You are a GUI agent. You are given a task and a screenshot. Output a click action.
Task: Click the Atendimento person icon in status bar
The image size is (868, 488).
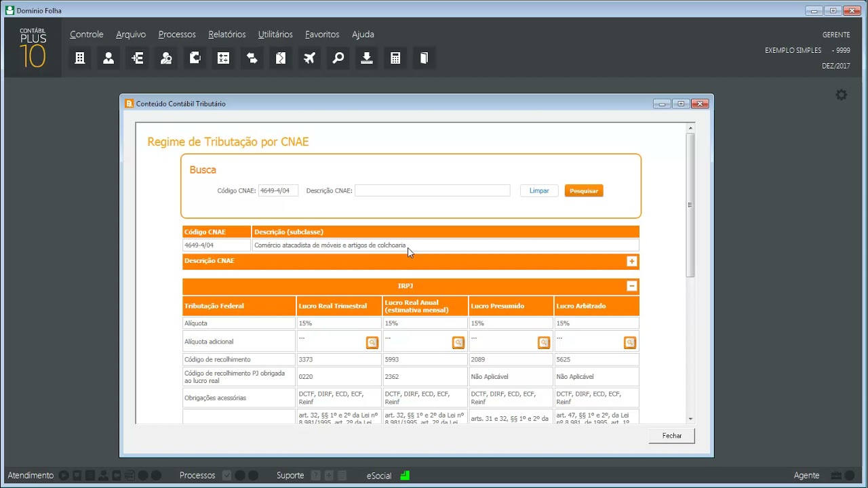click(103, 476)
